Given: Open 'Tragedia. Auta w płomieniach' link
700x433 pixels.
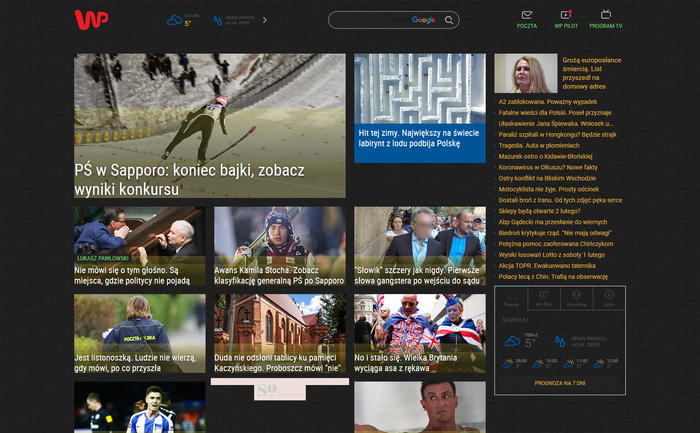Looking at the screenshot, I should (x=539, y=146).
